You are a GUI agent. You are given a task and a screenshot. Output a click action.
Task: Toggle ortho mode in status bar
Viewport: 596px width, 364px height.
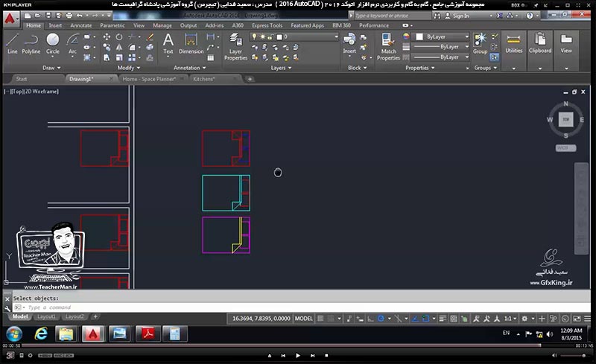pyautogui.click(x=370, y=319)
